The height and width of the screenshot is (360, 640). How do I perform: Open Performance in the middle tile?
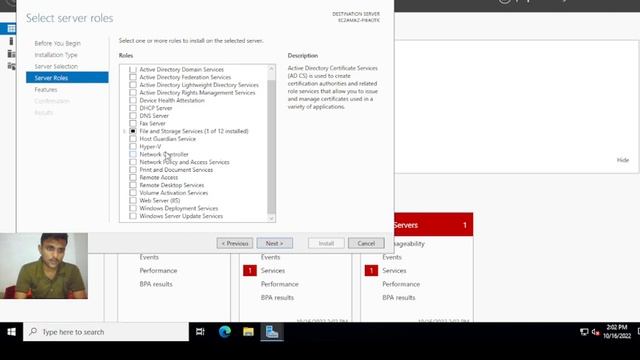point(280,284)
